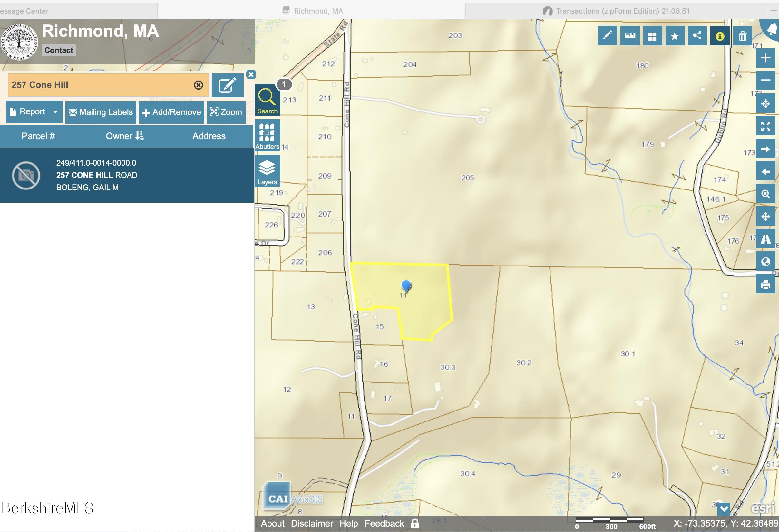The image size is (779, 532).
Task: Clear the 257 Cone Hill search text
Action: (199, 85)
